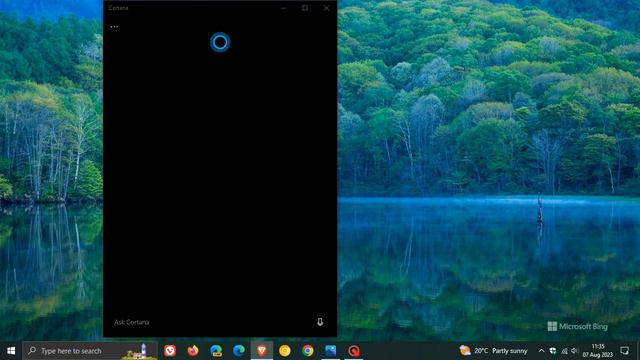Activate the Cortana microphone button
The height and width of the screenshot is (360, 640).
tap(320, 322)
